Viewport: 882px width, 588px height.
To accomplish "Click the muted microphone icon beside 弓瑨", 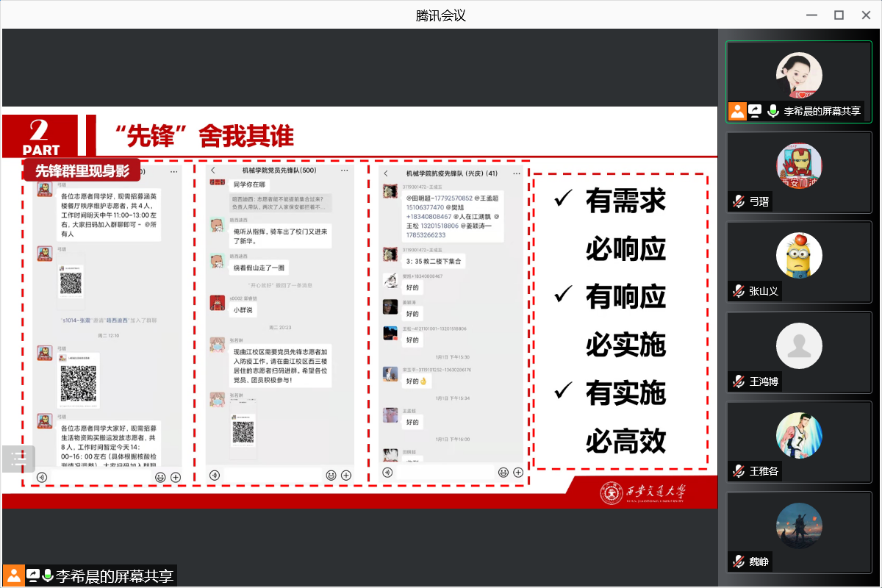I will pyautogui.click(x=738, y=201).
